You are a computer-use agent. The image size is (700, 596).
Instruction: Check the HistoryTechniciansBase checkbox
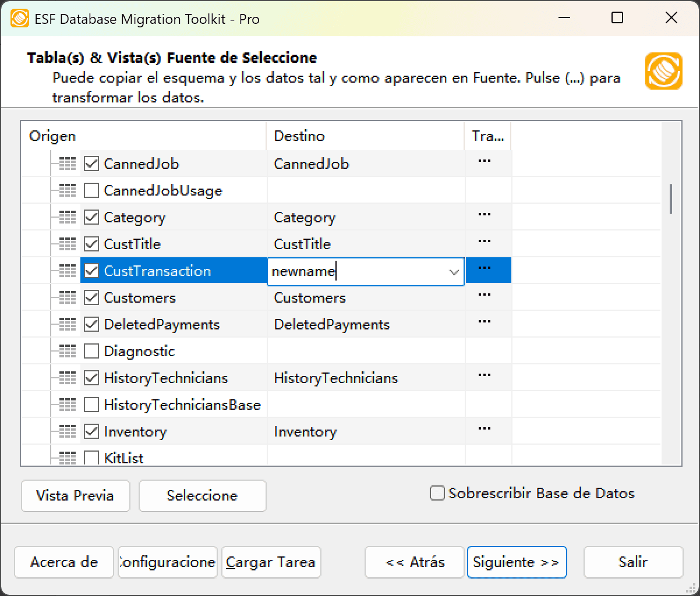(91, 405)
